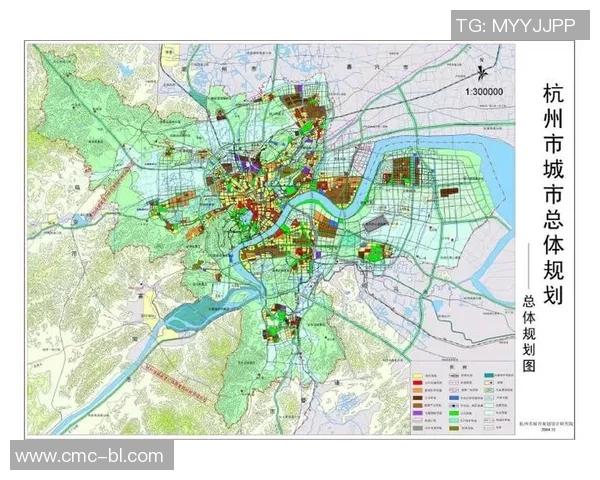Open the www.cmc-bl.com watermark link
The width and height of the screenshot is (600, 480).
click(89, 456)
